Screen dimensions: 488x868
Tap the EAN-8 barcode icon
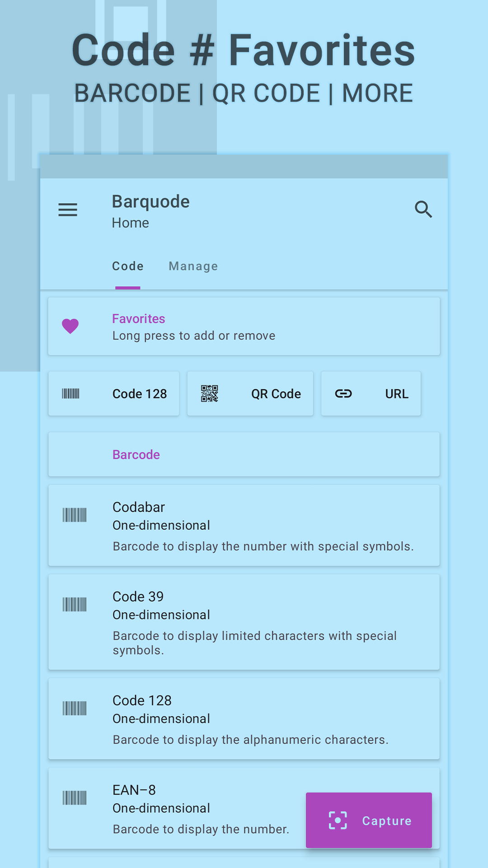point(75,798)
